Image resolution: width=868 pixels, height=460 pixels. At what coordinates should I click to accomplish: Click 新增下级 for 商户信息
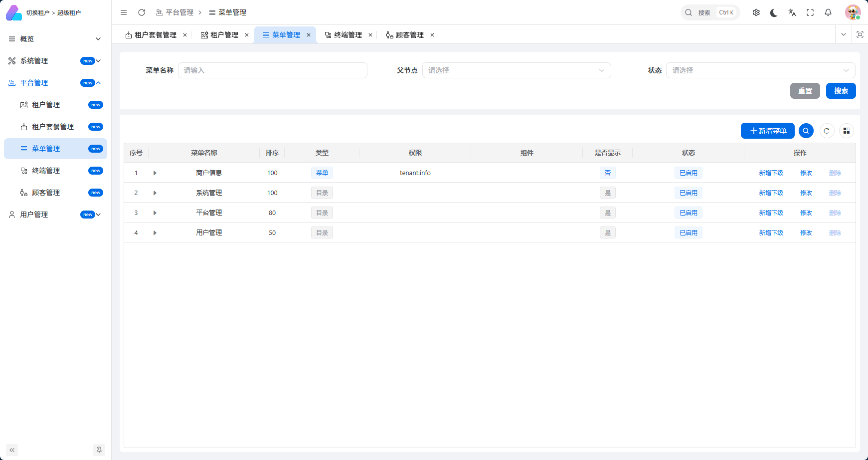tap(771, 173)
